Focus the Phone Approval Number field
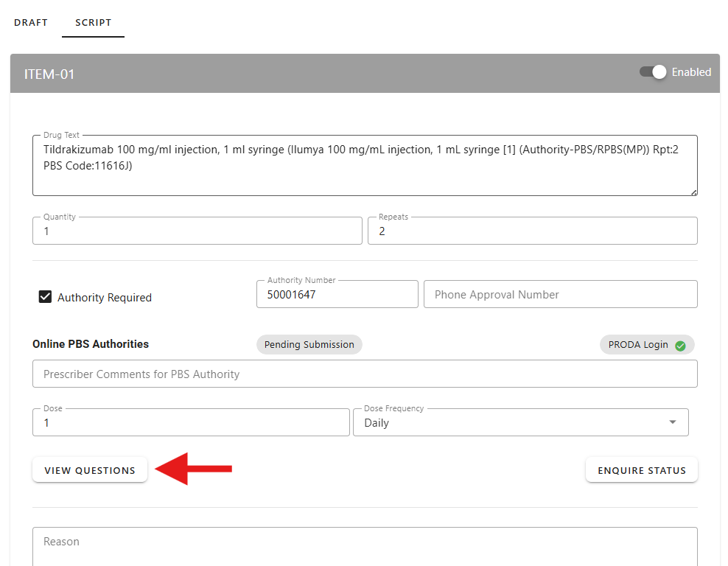Viewport: 728px width, 566px height. tap(560, 295)
